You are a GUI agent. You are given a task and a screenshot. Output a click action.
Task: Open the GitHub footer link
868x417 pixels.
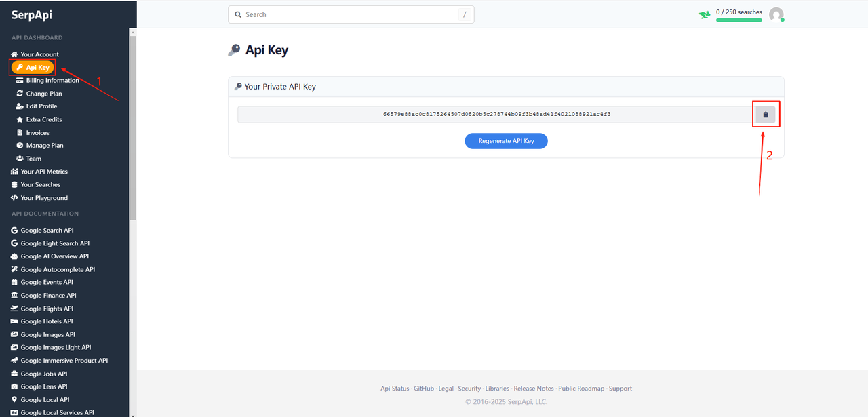coord(424,389)
